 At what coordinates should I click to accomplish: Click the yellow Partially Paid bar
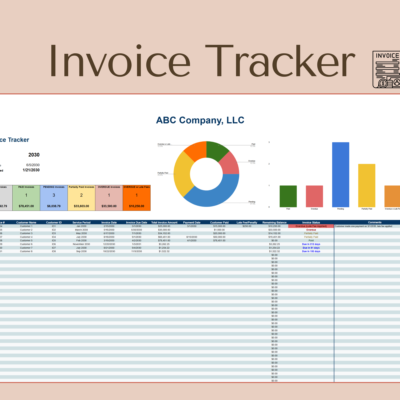367,185
